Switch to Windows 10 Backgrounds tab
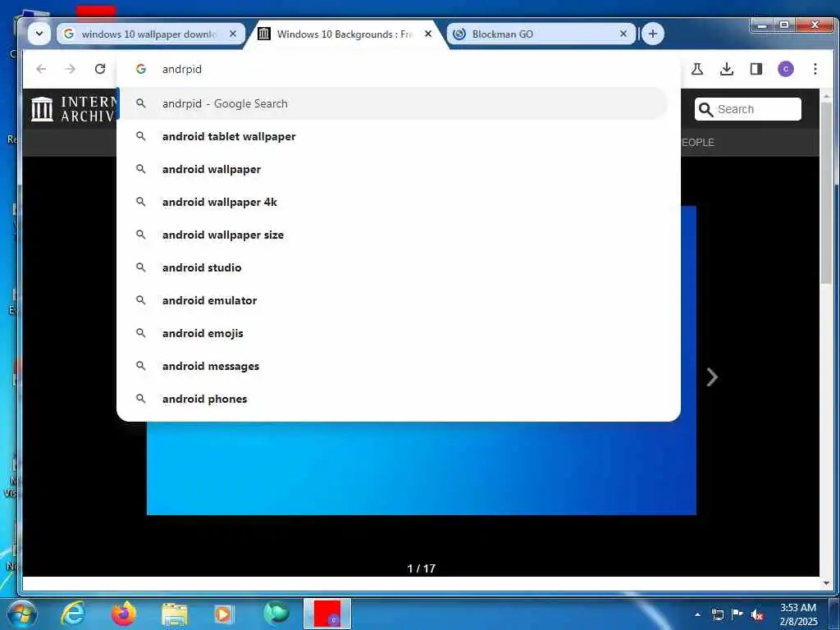The image size is (840, 630). (x=345, y=34)
